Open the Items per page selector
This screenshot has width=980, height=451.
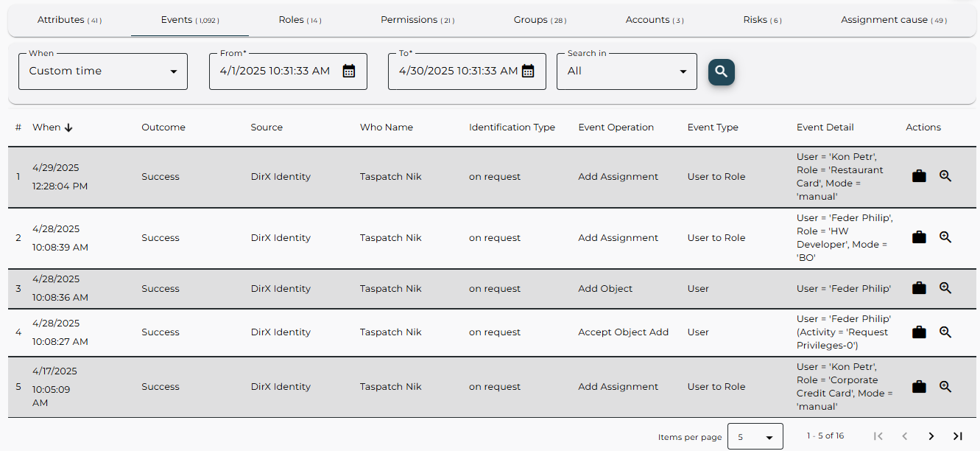point(755,436)
